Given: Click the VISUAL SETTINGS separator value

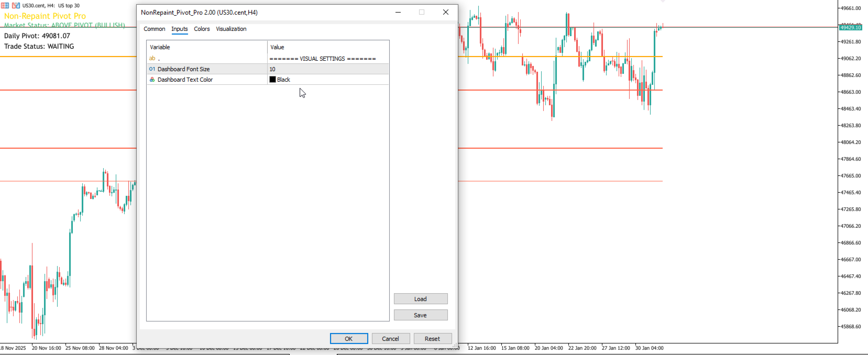Looking at the screenshot, I should [x=323, y=59].
